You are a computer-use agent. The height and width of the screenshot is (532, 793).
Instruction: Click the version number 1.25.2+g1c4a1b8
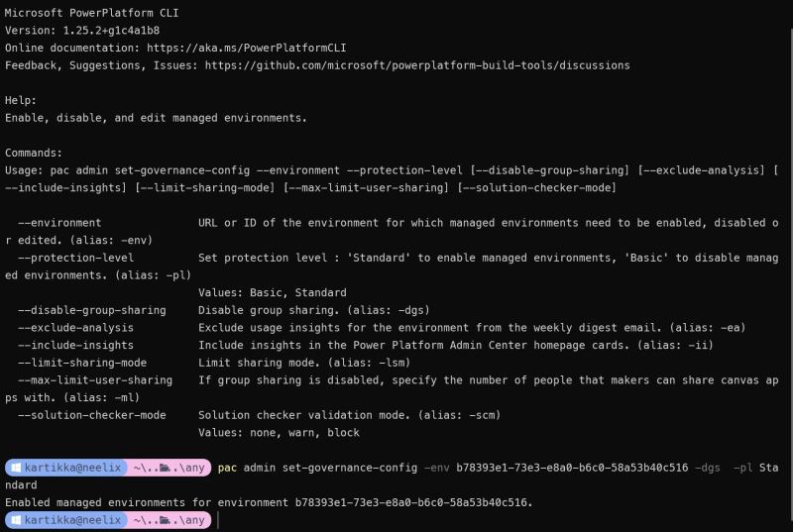click(111, 31)
